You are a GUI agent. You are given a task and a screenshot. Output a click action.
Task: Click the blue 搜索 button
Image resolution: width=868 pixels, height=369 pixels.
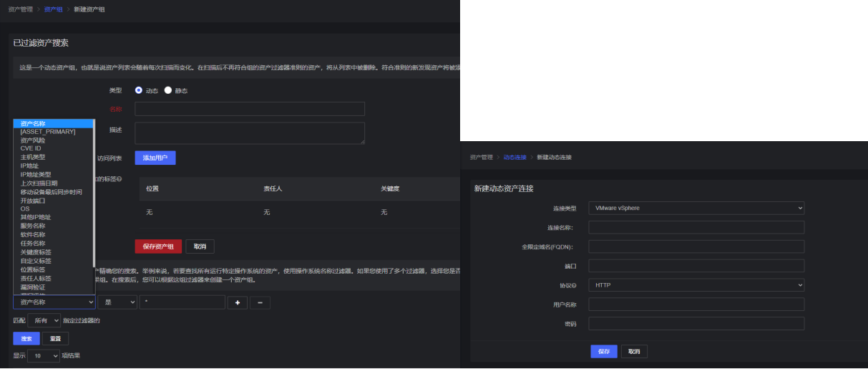[26, 338]
